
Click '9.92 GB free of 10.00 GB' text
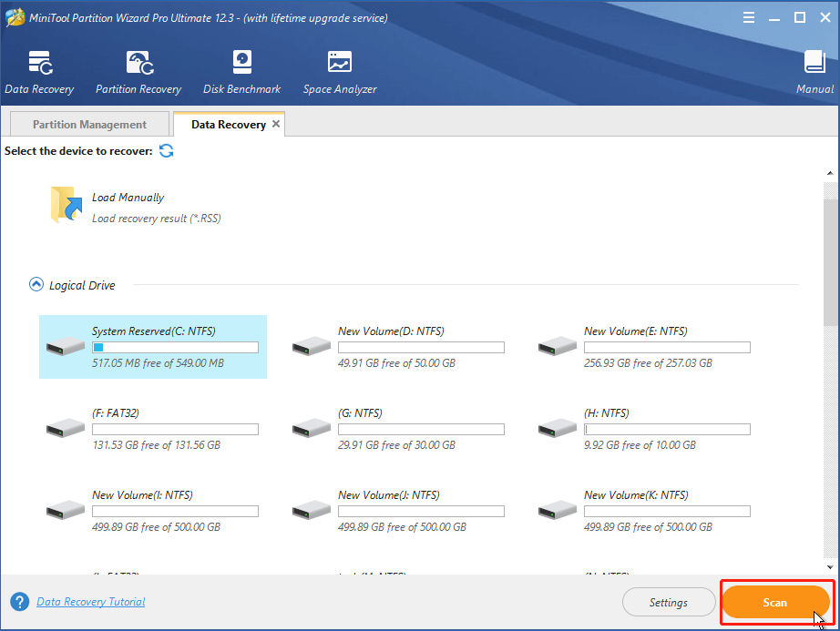[640, 444]
